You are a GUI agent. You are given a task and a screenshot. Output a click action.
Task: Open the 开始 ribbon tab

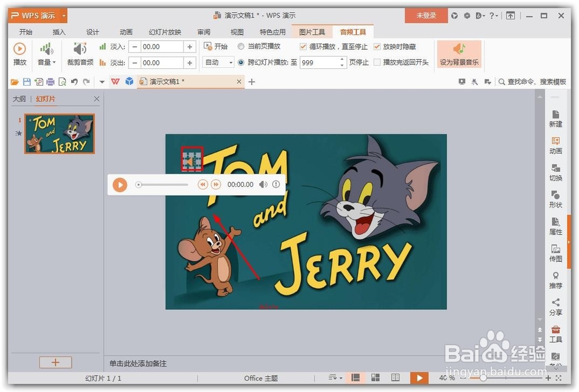point(25,32)
